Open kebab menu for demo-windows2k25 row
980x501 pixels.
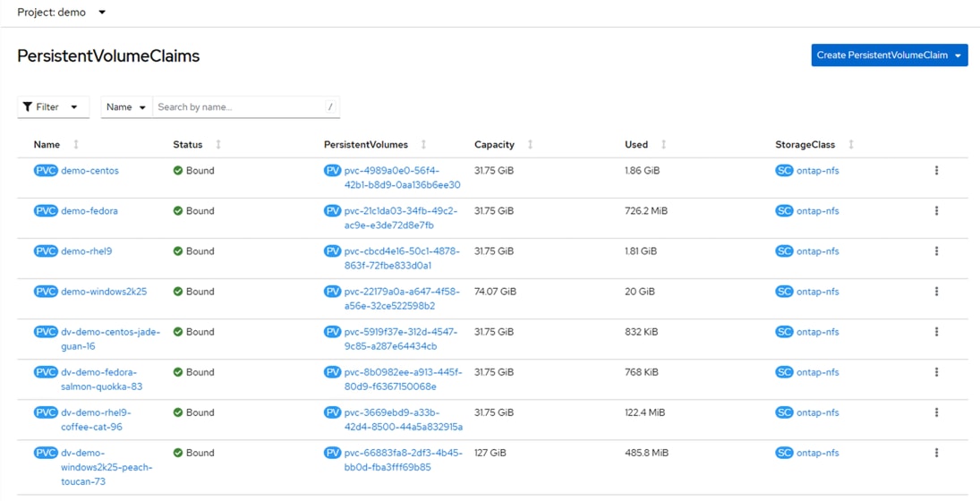(936, 291)
